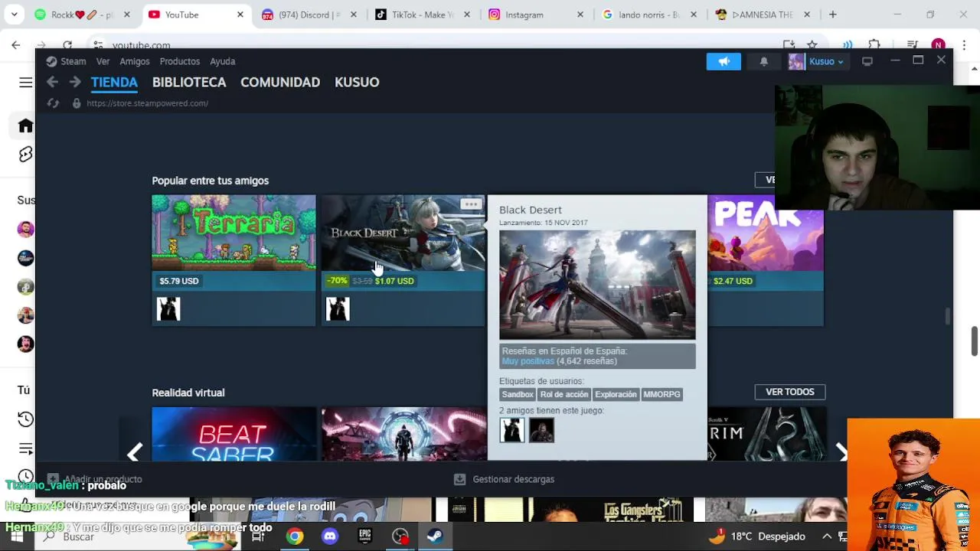
Task: Click the Black Desert large preview screenshot
Action: (x=597, y=284)
